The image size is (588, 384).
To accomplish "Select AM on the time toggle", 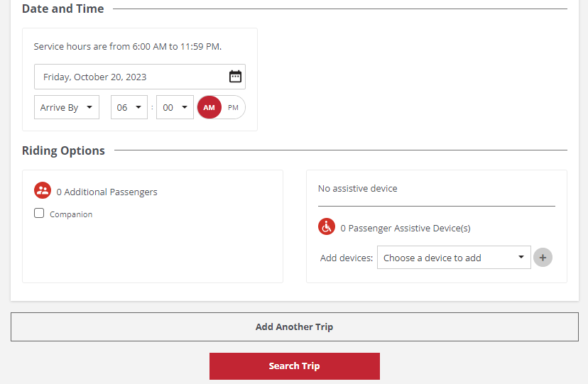I will [209, 107].
